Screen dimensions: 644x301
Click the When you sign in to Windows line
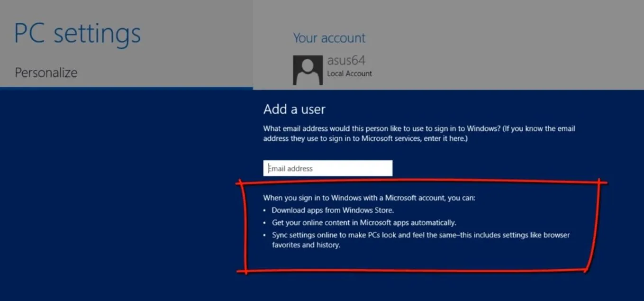(369, 198)
